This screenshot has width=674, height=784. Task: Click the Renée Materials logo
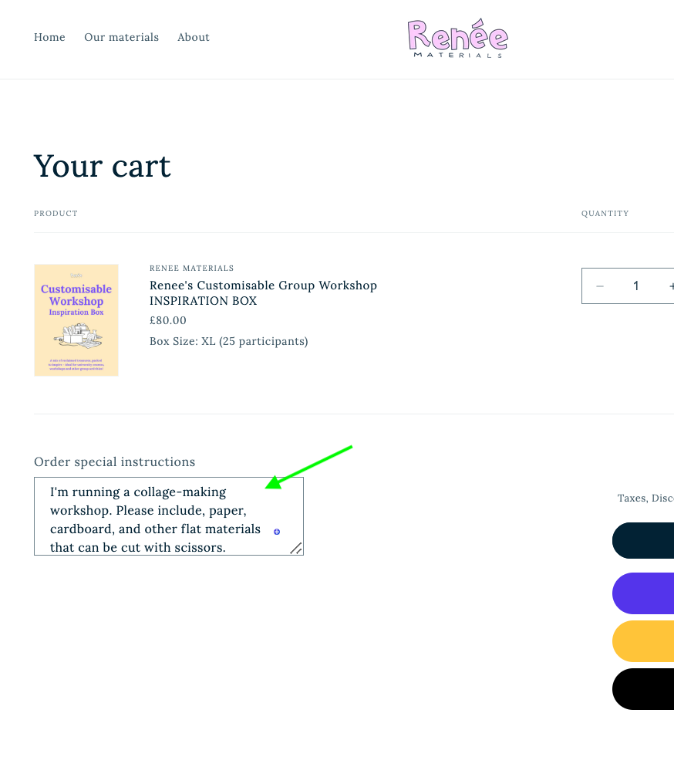click(457, 39)
